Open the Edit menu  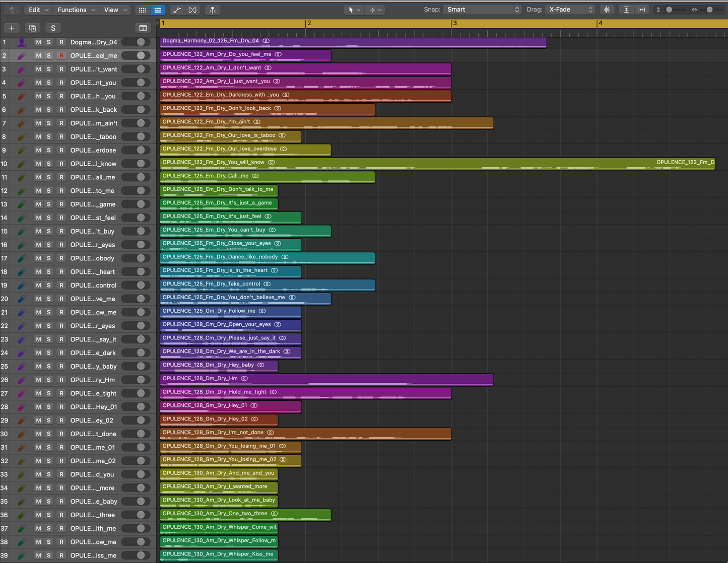point(38,10)
